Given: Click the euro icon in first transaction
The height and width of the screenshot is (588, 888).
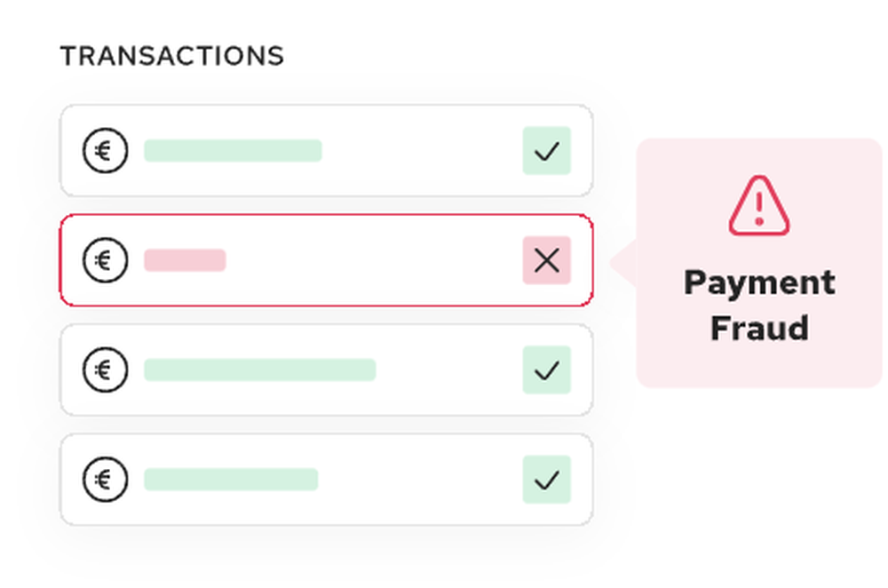Looking at the screenshot, I should pyautogui.click(x=105, y=151).
